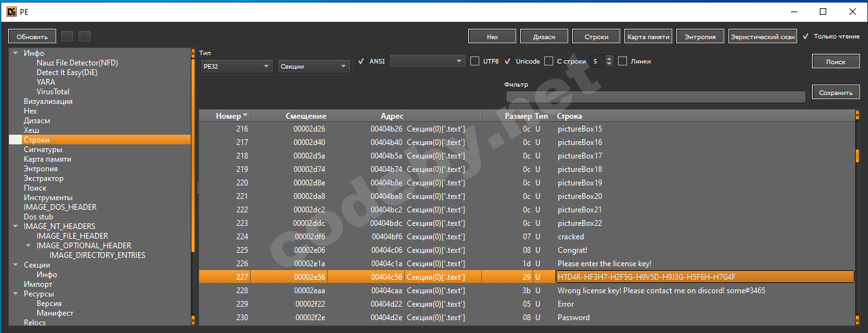Click the Фильтр input field
Screen dimensions: 868x333
tap(655, 97)
